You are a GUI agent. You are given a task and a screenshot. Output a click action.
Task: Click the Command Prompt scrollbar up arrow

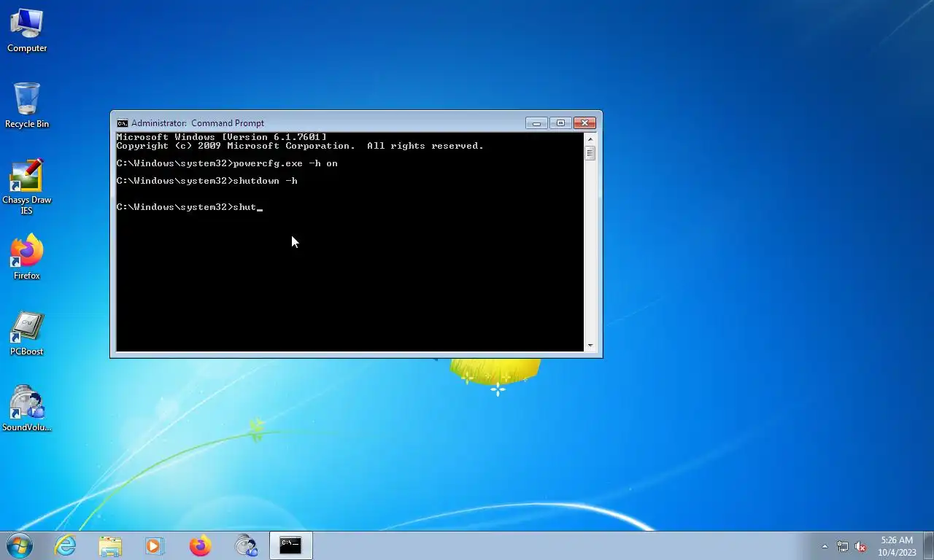coord(590,138)
